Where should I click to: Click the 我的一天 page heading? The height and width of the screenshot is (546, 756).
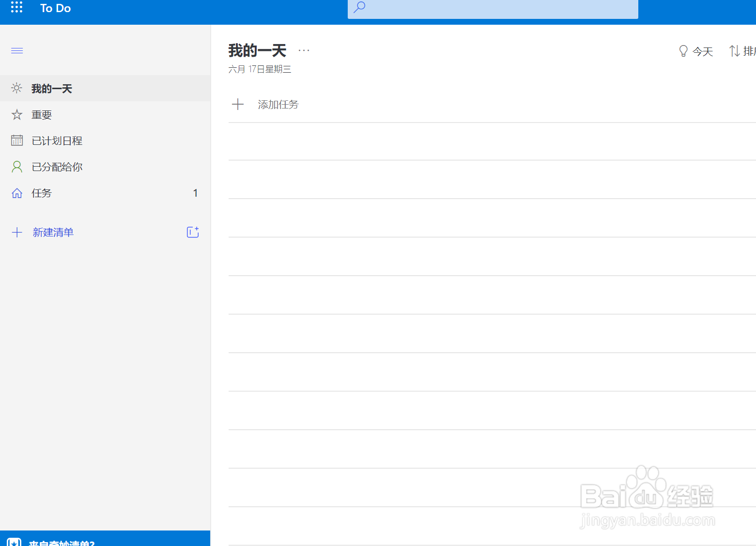tap(257, 50)
